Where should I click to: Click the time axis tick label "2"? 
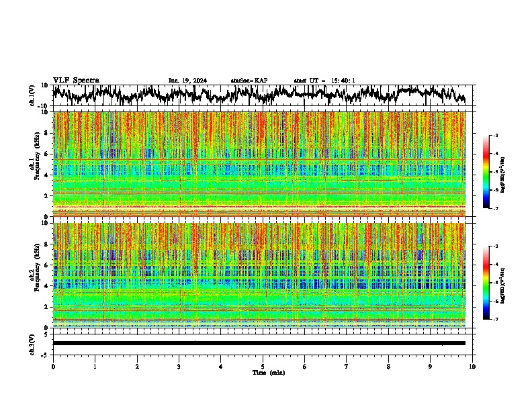(137, 367)
